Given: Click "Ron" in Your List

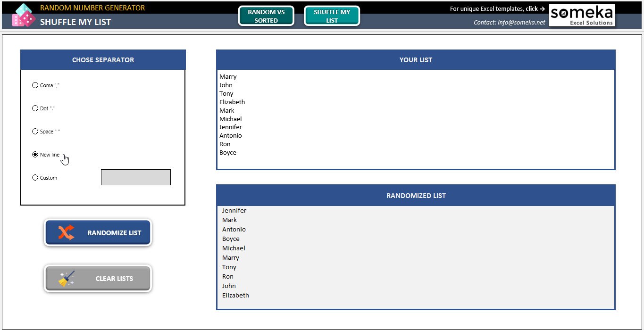Looking at the screenshot, I should click(225, 144).
